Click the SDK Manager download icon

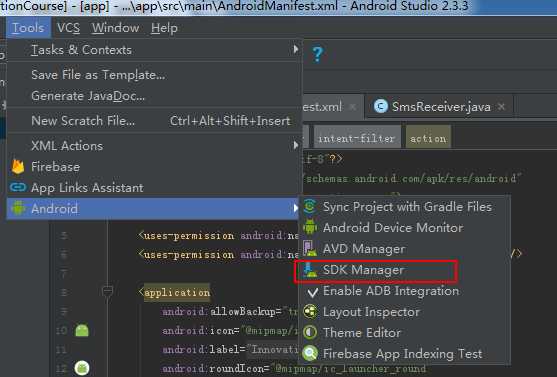pyautogui.click(x=310, y=270)
